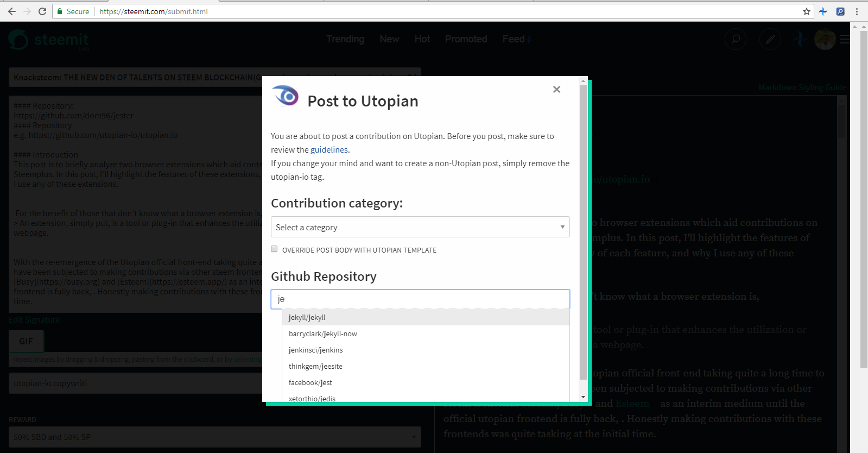The width and height of the screenshot is (868, 453).
Task: Open the steemit search magnifier icon
Action: pyautogui.click(x=736, y=39)
